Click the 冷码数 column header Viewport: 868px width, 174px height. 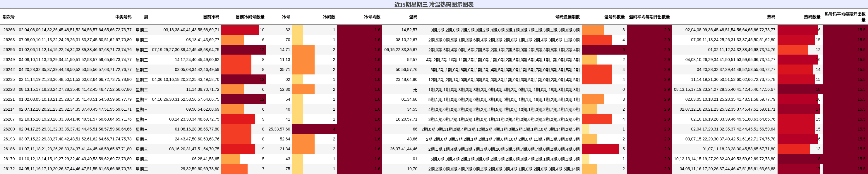pyautogui.click(x=329, y=17)
